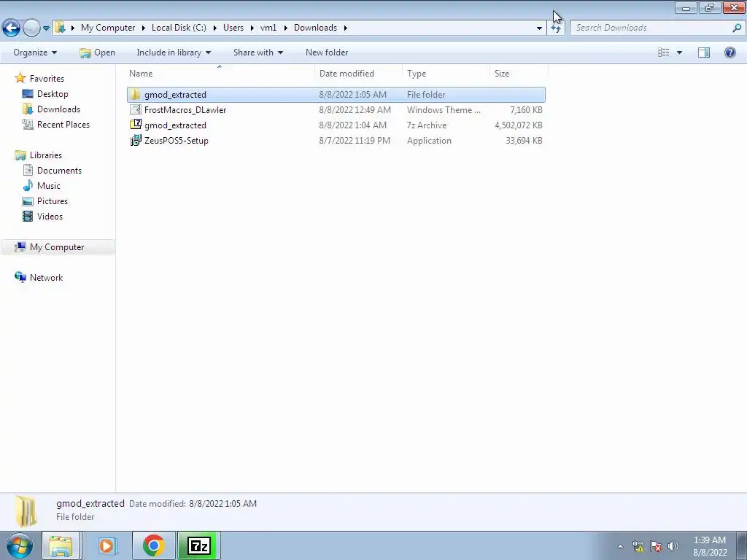
Task: Click the vm1 breadcrumb segment
Action: click(x=268, y=28)
